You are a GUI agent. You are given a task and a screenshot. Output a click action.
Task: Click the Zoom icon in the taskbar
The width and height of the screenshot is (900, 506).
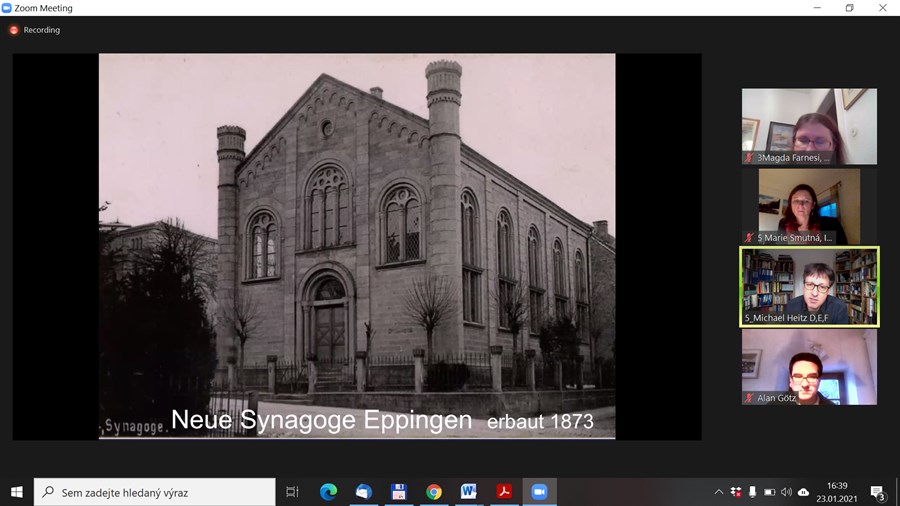pyautogui.click(x=540, y=492)
